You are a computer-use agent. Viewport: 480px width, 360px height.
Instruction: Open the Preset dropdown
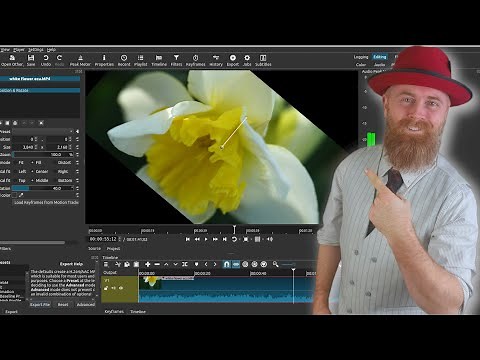(43, 131)
